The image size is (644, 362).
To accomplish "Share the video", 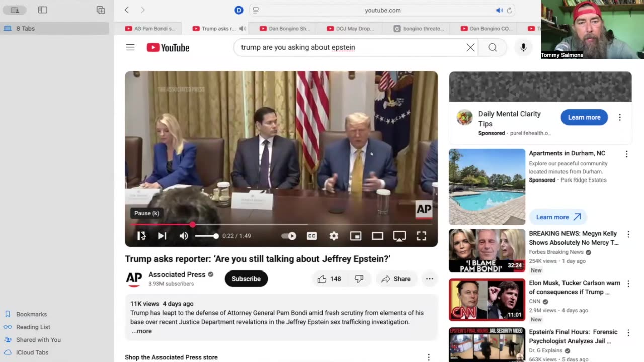I will (x=396, y=279).
